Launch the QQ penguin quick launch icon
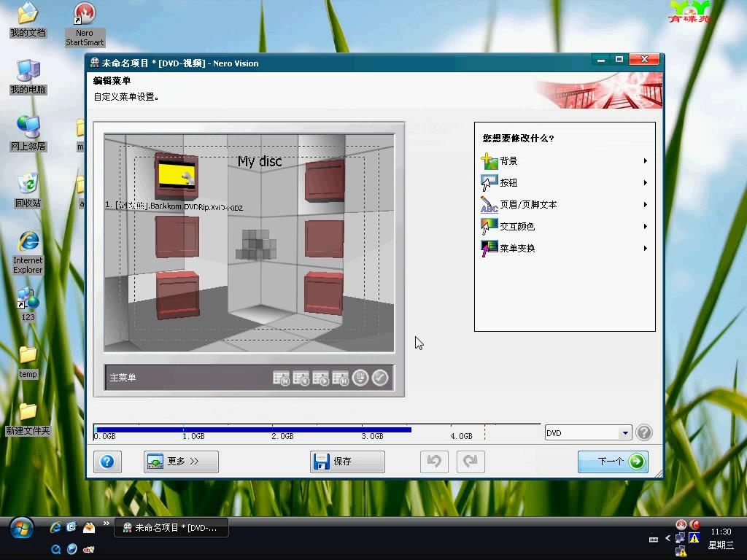The width and height of the screenshot is (747, 560). click(x=88, y=527)
